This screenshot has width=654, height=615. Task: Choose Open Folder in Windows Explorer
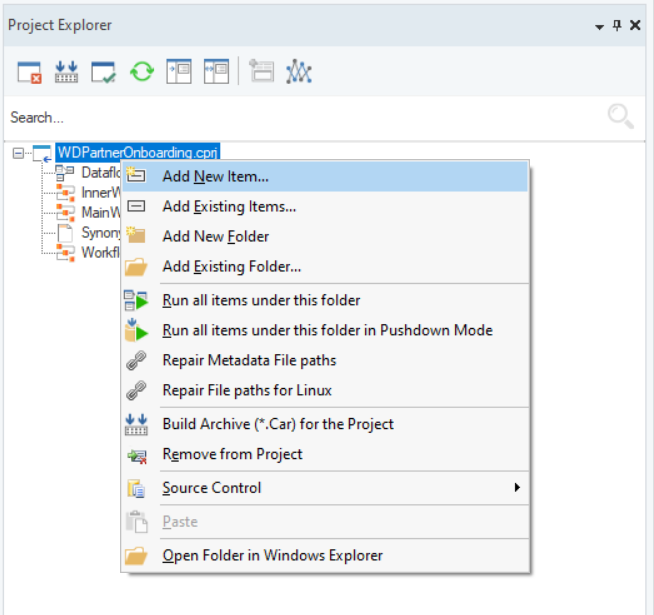tap(325, 556)
